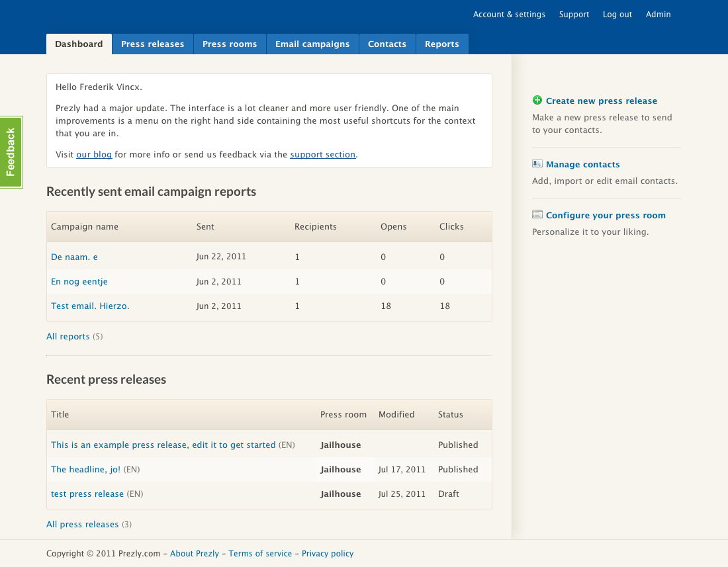Open the 'En nog eentje' campaign report
Screen dimensions: 728x567
79,282
